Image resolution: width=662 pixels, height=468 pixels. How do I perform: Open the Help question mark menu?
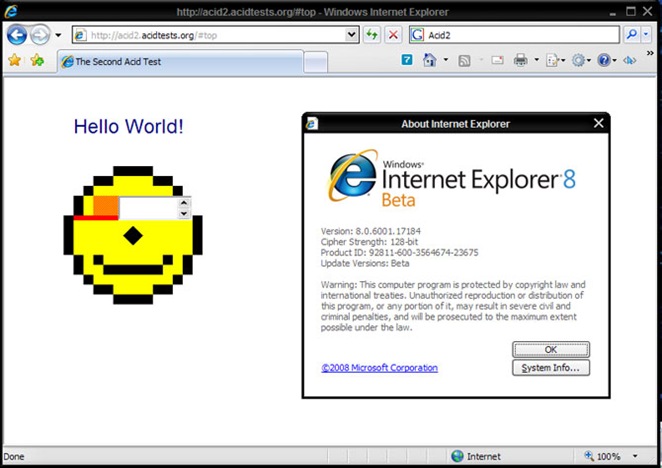tap(606, 60)
